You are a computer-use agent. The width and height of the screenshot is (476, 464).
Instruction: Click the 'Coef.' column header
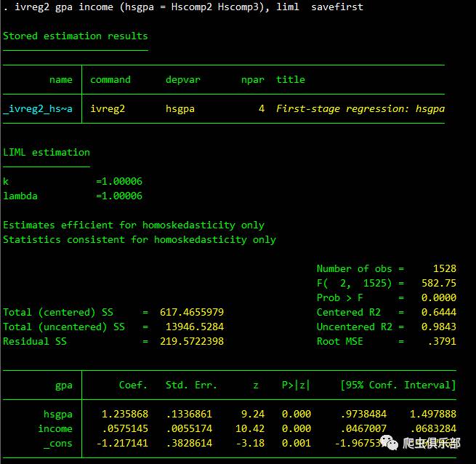click(x=133, y=385)
